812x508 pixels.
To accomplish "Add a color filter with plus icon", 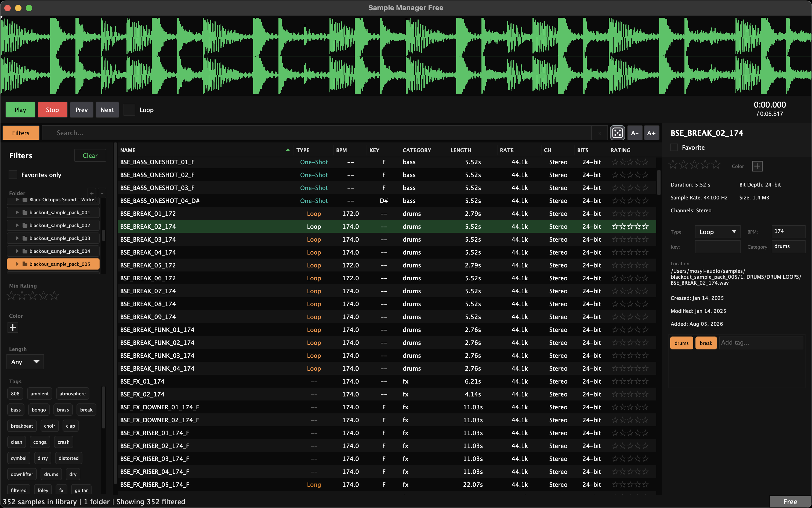I will click(x=13, y=327).
